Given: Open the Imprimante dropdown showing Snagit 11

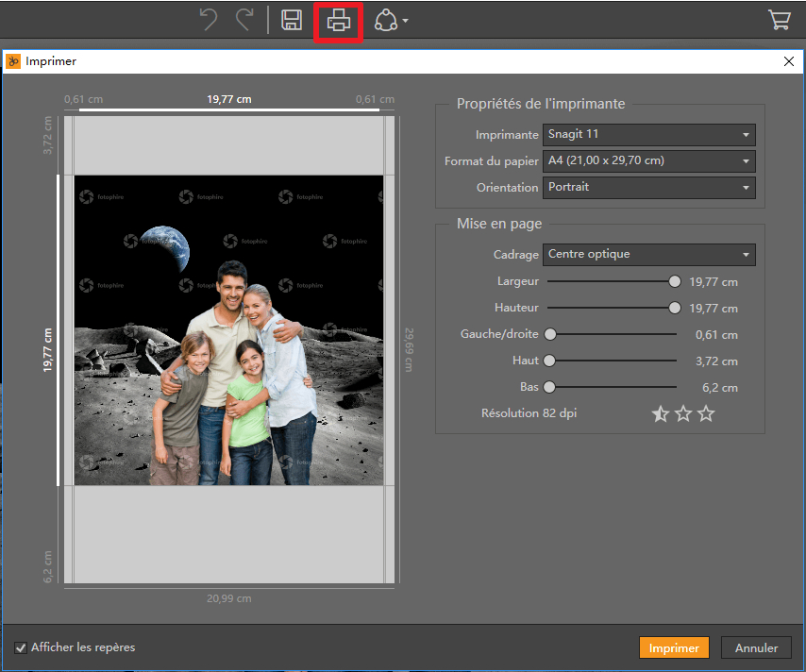Looking at the screenshot, I should click(x=648, y=135).
